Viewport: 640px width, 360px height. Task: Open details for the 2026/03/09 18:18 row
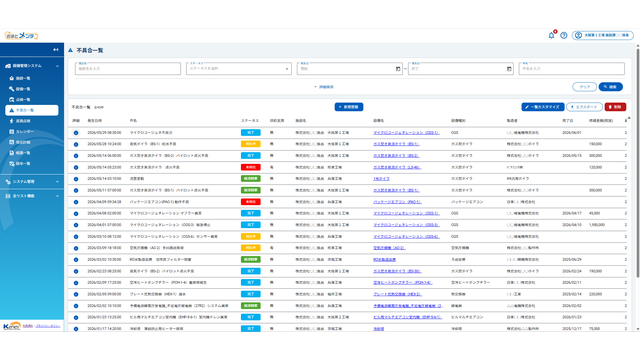click(76, 248)
